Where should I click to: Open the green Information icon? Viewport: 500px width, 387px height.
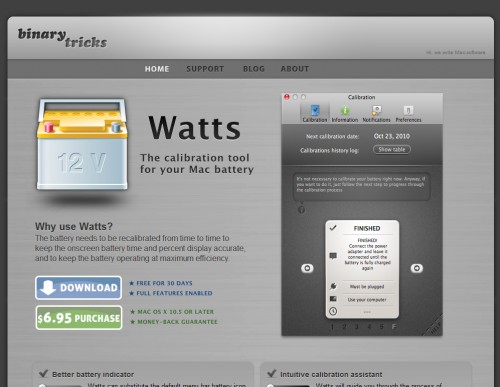coord(345,113)
